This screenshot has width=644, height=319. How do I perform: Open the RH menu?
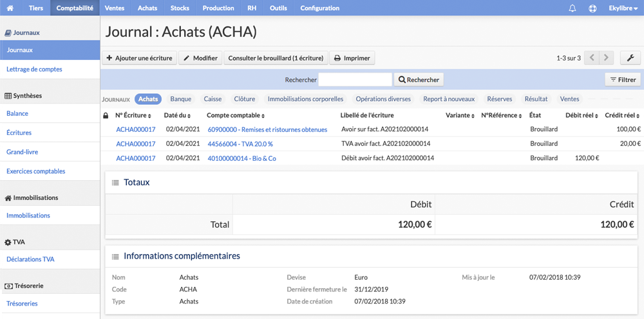click(252, 8)
